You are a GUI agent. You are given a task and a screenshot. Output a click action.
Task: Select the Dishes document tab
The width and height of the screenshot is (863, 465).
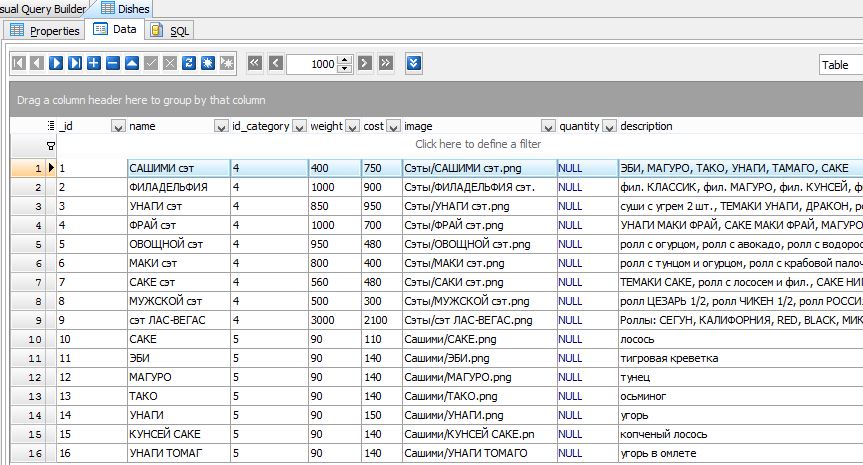pos(125,9)
